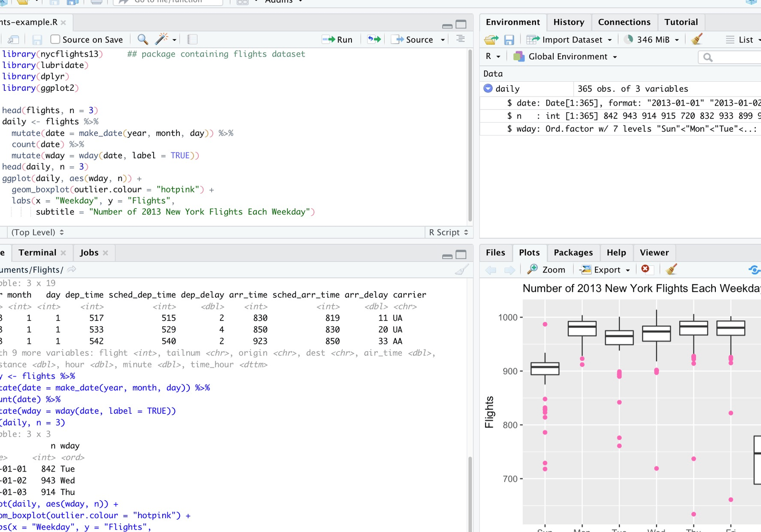761x532 pixels.
Task: Switch to the Packages tab
Action: 573,252
